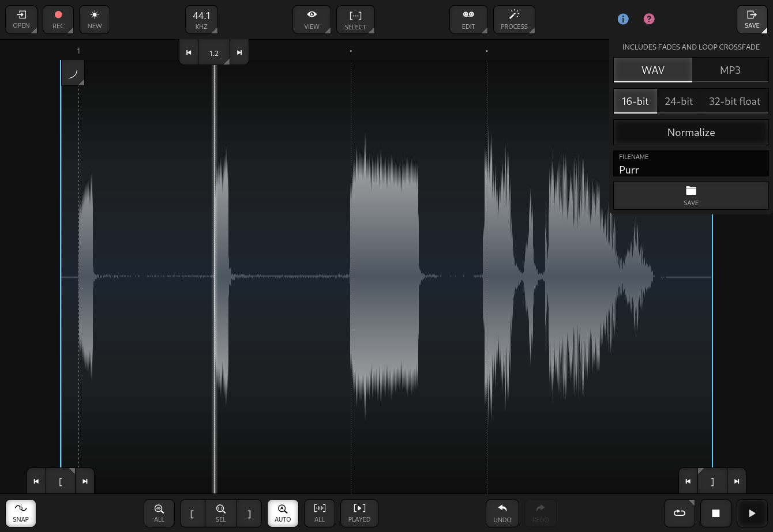Toggle the Normalize option
The height and width of the screenshot is (532, 773).
tap(691, 133)
